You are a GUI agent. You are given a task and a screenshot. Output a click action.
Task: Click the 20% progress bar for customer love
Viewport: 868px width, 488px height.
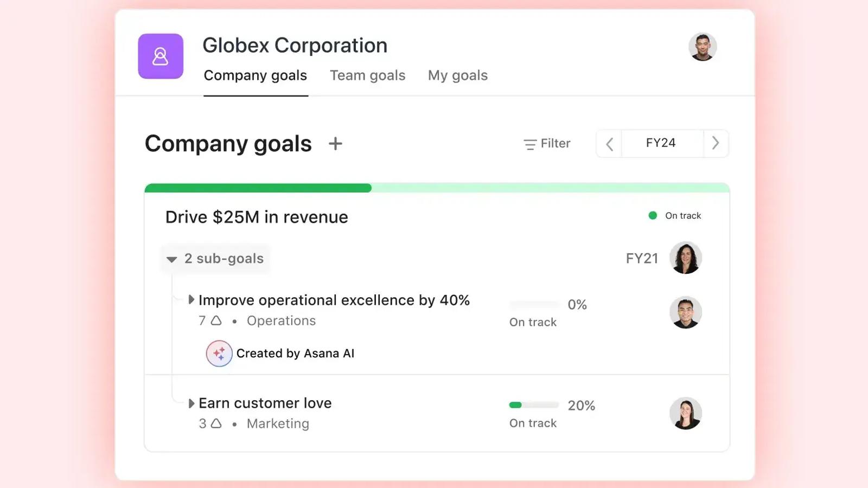pyautogui.click(x=534, y=405)
